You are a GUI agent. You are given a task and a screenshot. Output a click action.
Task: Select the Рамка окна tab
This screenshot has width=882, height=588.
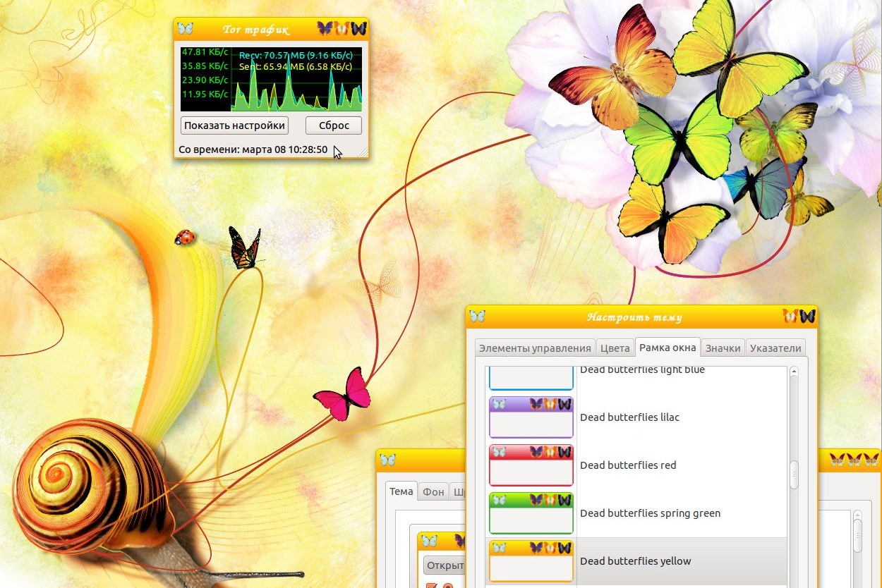pyautogui.click(x=667, y=347)
